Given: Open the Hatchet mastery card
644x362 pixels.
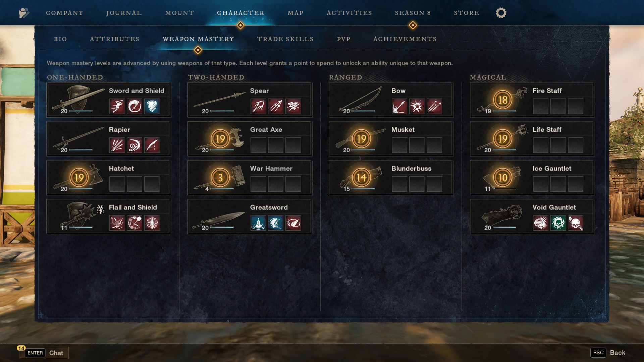Looking at the screenshot, I should pyautogui.click(x=109, y=178).
